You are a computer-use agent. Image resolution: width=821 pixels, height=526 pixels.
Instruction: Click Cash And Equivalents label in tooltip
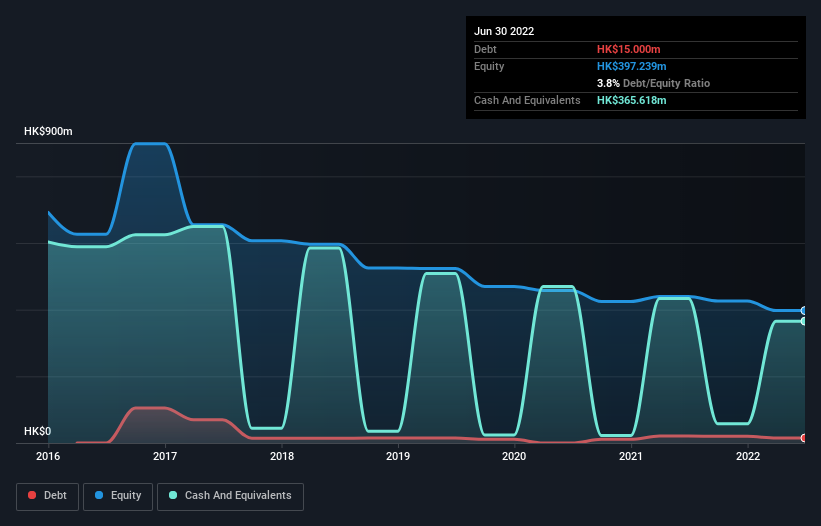527,100
